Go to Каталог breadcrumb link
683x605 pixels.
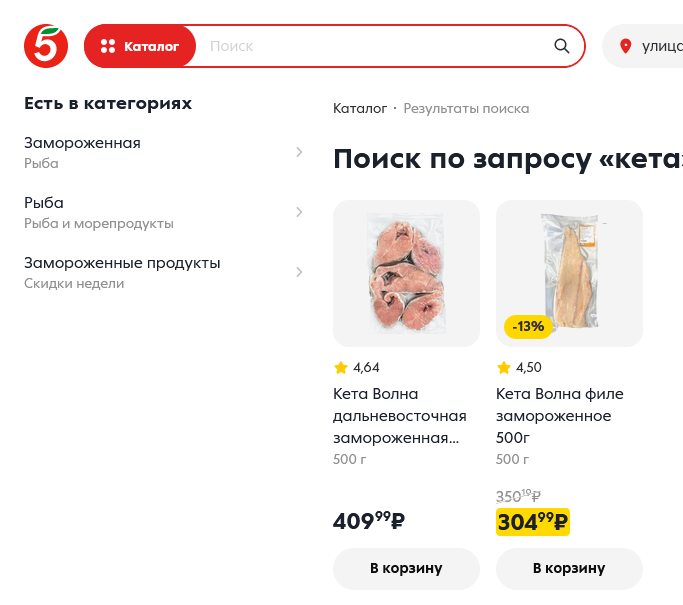point(360,108)
